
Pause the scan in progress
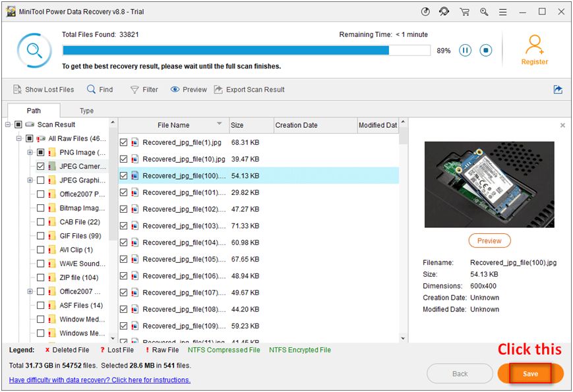[466, 50]
